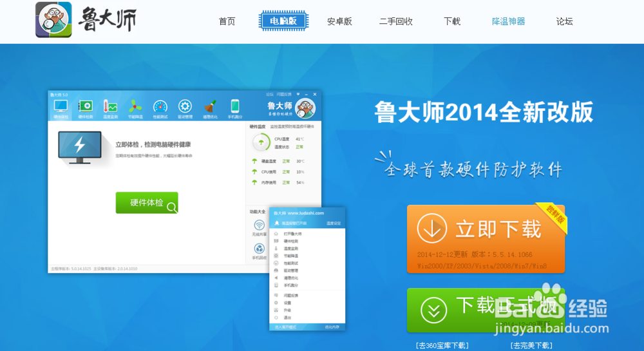644x351 pixels.
Task: Choose 设置 in the tray menu
Action: click(287, 303)
